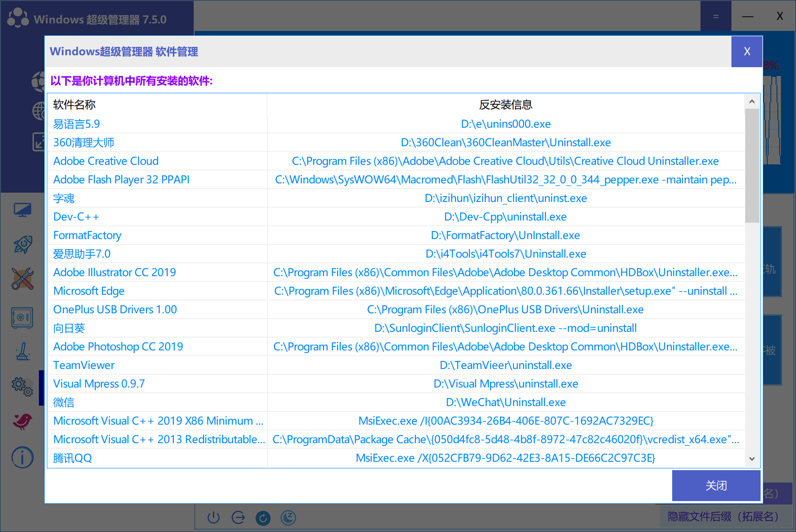Click D:\TeamVieer\uninstall.exe path
796x532 pixels.
tap(506, 365)
